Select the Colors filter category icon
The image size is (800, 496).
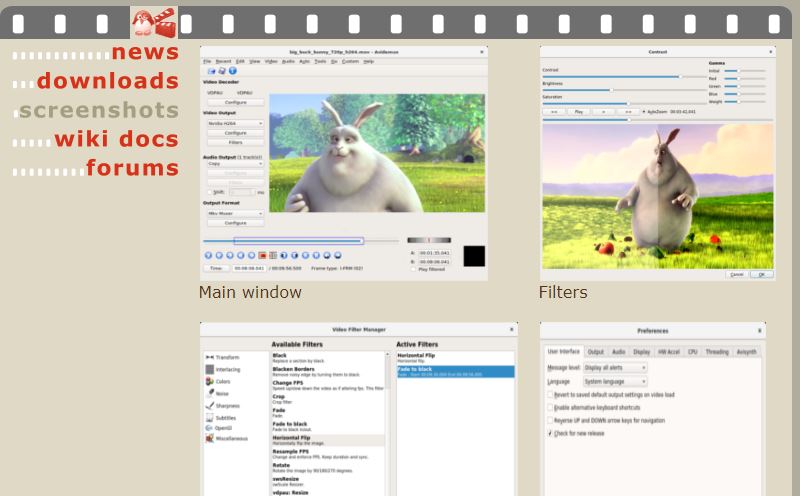(x=210, y=382)
